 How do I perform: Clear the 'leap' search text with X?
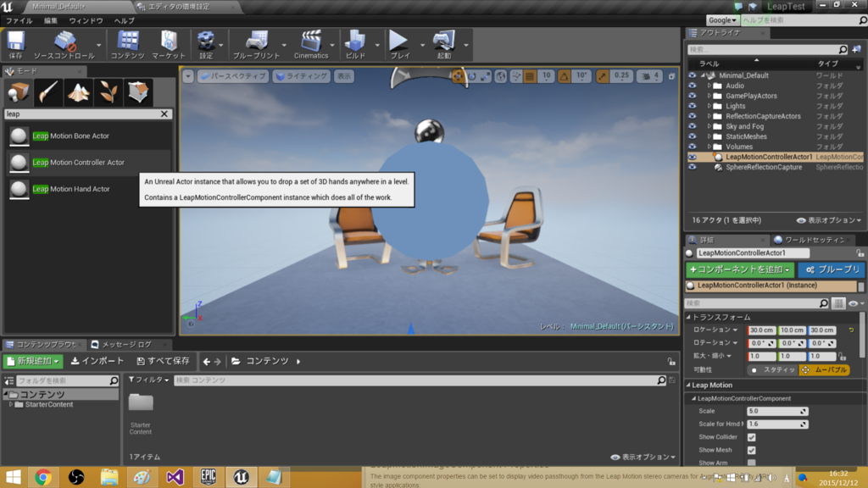pyautogui.click(x=164, y=114)
